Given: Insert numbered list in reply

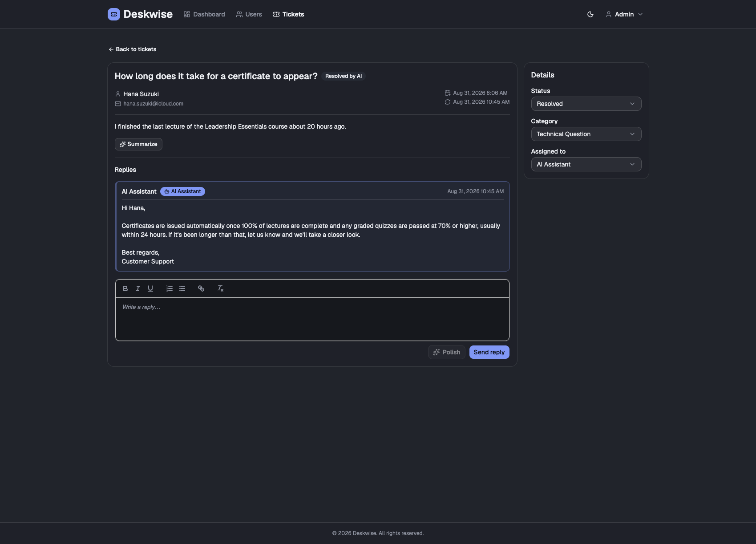Looking at the screenshot, I should click(170, 288).
